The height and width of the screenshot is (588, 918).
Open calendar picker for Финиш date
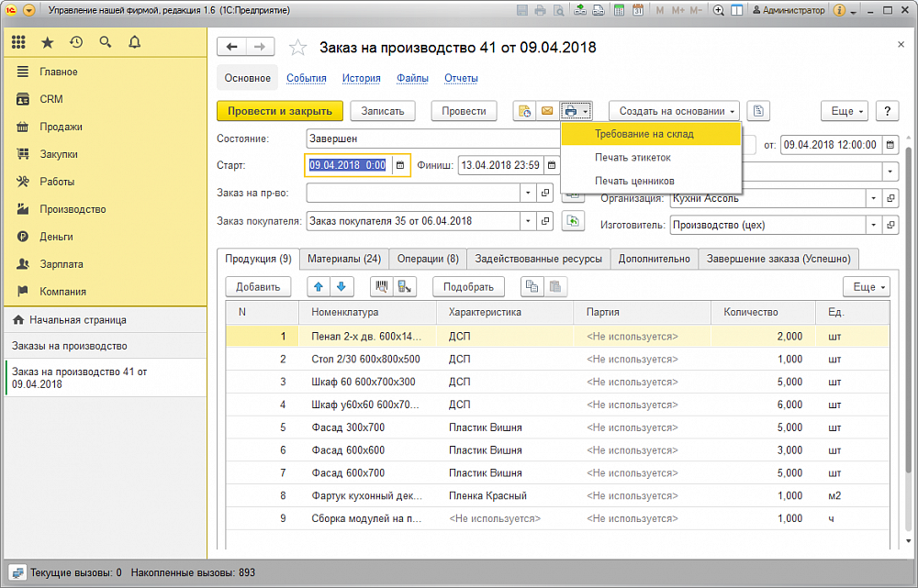click(552, 166)
